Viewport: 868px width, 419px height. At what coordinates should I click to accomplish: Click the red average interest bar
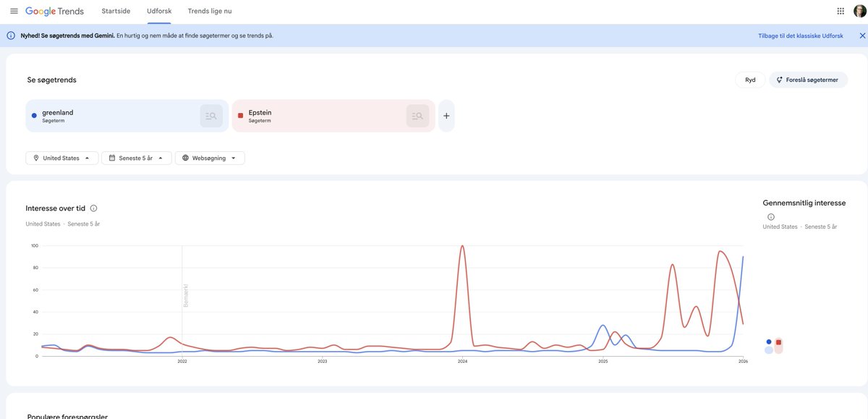click(778, 346)
